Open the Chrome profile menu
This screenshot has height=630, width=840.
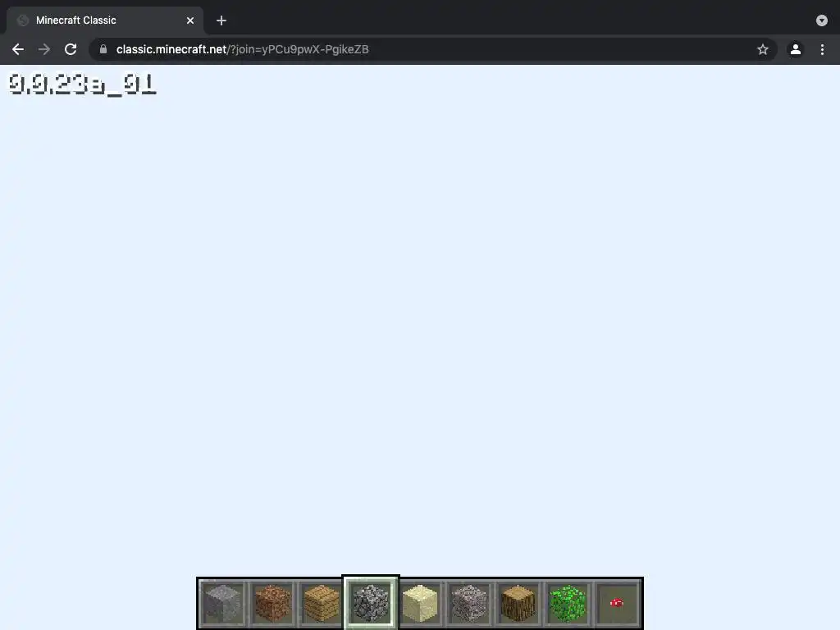(796, 49)
